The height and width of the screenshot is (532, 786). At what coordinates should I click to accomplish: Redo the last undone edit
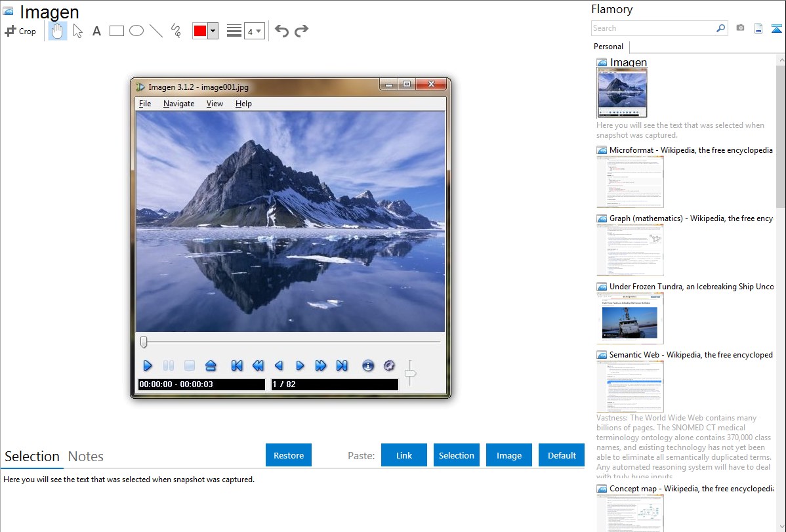point(301,31)
